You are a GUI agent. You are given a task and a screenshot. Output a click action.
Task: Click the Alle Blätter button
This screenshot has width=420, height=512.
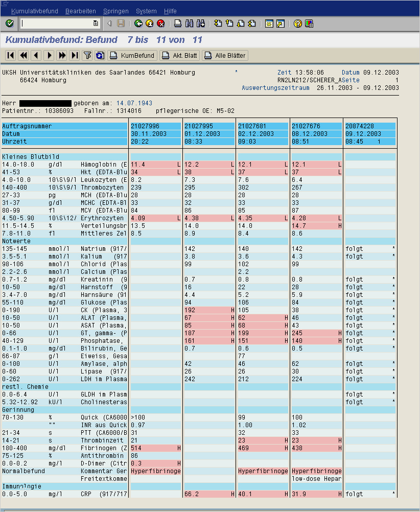pos(225,56)
